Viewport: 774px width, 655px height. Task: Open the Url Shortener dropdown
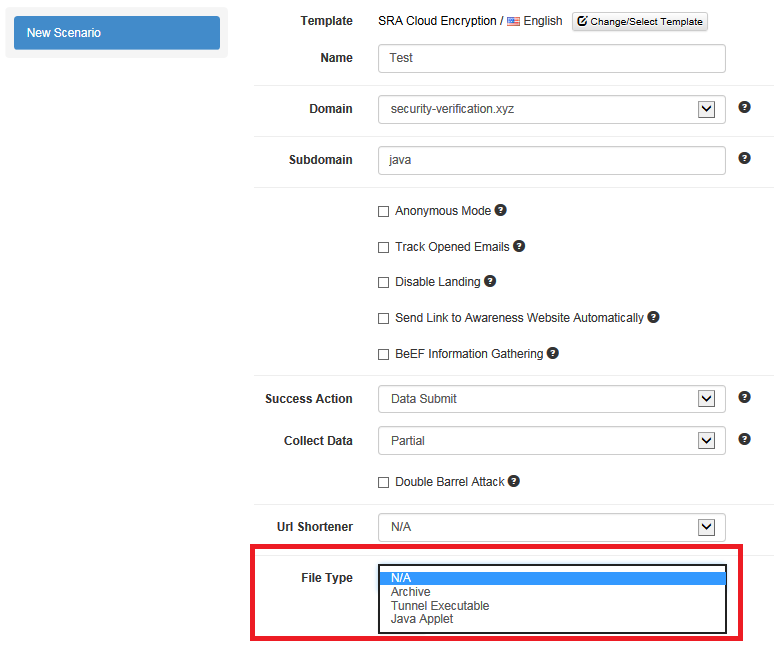552,527
